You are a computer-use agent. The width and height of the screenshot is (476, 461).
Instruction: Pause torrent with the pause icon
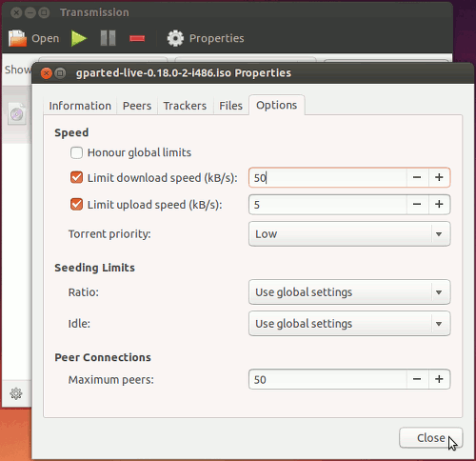pyautogui.click(x=108, y=38)
